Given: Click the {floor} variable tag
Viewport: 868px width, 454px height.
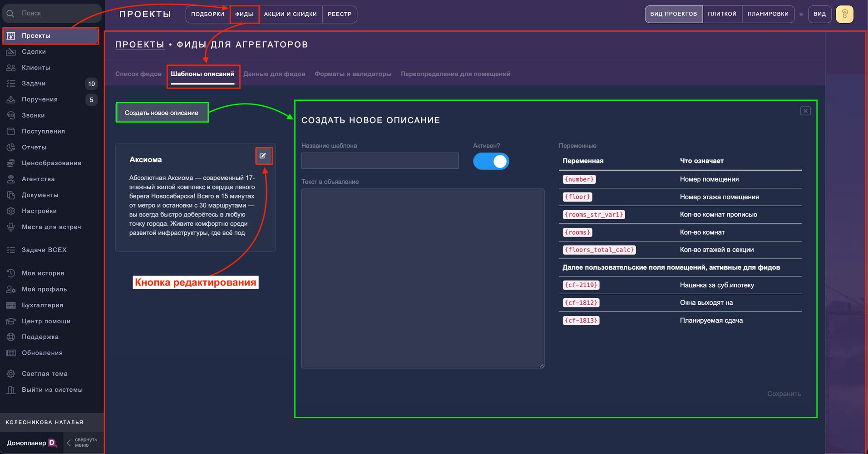Looking at the screenshot, I should pos(577,197).
